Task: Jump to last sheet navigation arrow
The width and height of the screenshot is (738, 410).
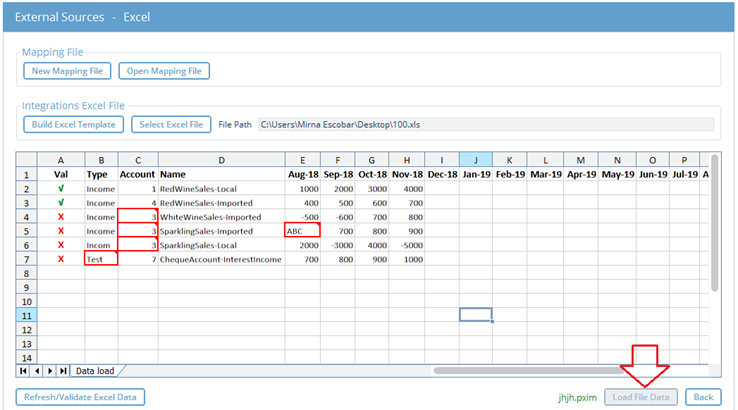Action: 64,371
